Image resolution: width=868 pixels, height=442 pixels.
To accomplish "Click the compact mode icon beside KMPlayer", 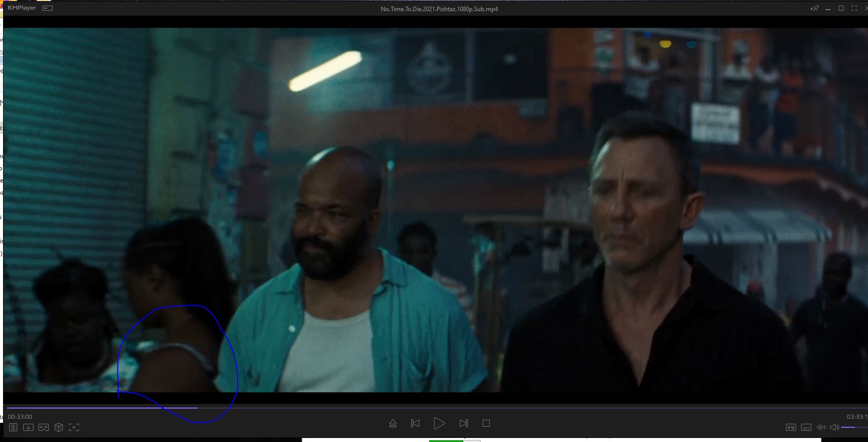I will [x=48, y=8].
